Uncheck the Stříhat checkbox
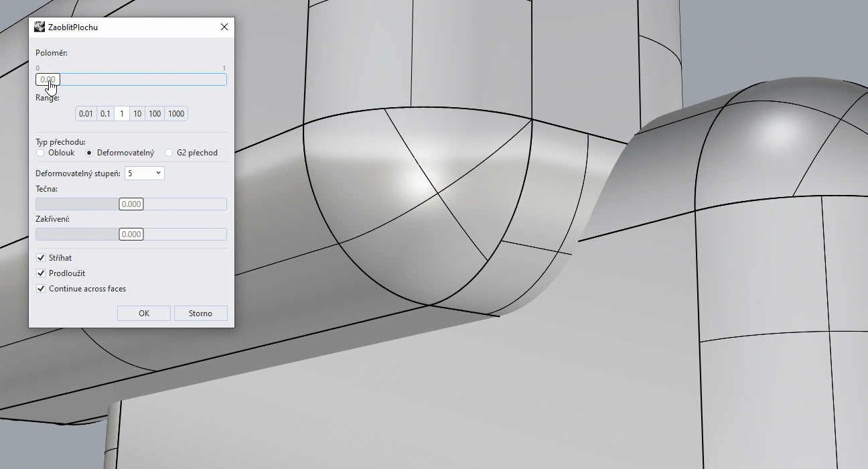Viewport: 868px width, 469px height. (42, 258)
